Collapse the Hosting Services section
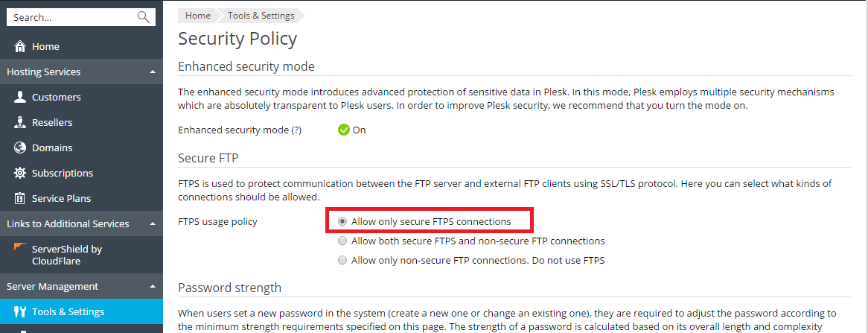The height and width of the screenshot is (333, 868). 152,72
